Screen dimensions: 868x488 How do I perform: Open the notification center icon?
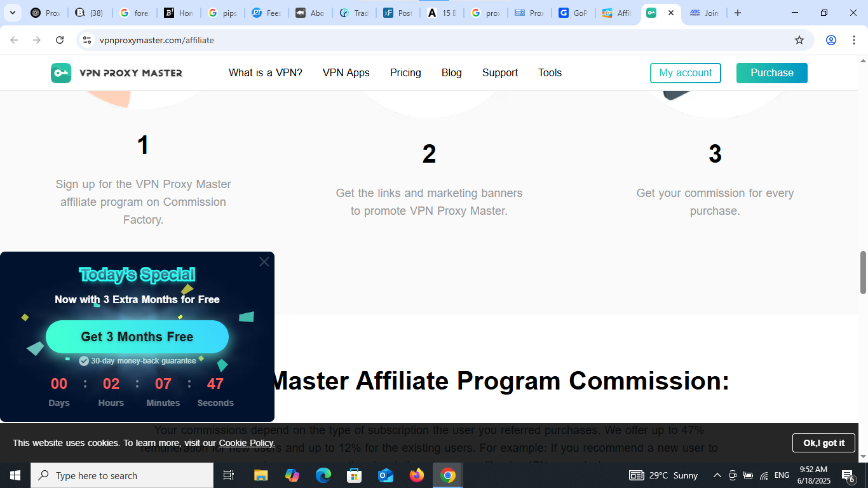pos(848,475)
